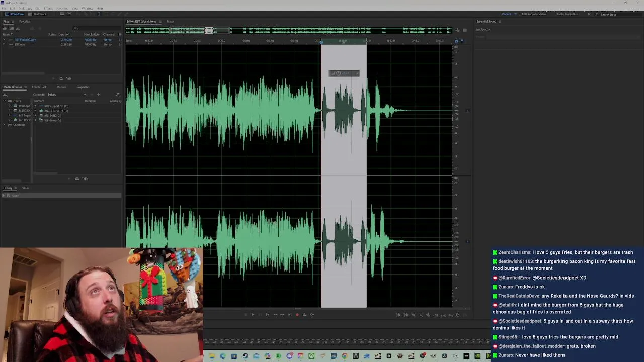Viewport: 644px width, 362px height.
Task: Open the Edit menu
Action: pos(12,9)
